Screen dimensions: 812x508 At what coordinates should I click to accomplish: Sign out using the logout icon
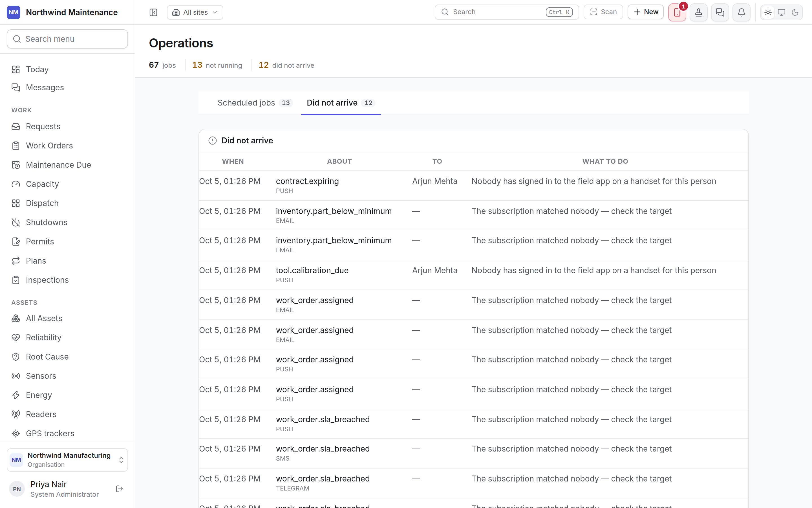(x=120, y=489)
